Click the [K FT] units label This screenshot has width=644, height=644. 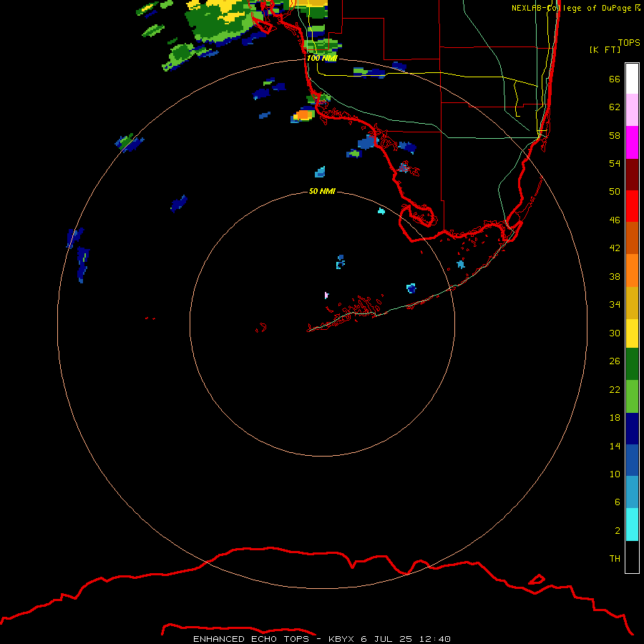pos(605,49)
